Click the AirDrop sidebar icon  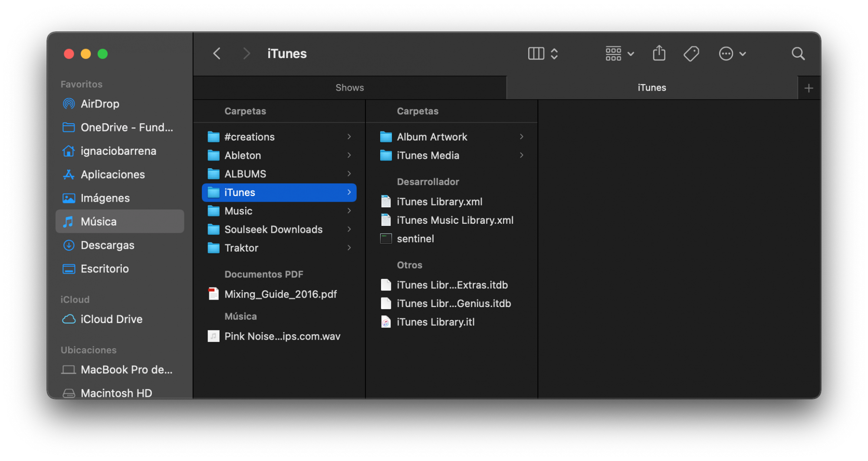(69, 104)
